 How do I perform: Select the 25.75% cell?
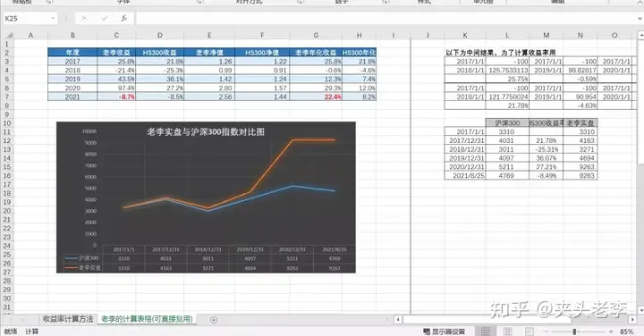pyautogui.click(x=507, y=80)
